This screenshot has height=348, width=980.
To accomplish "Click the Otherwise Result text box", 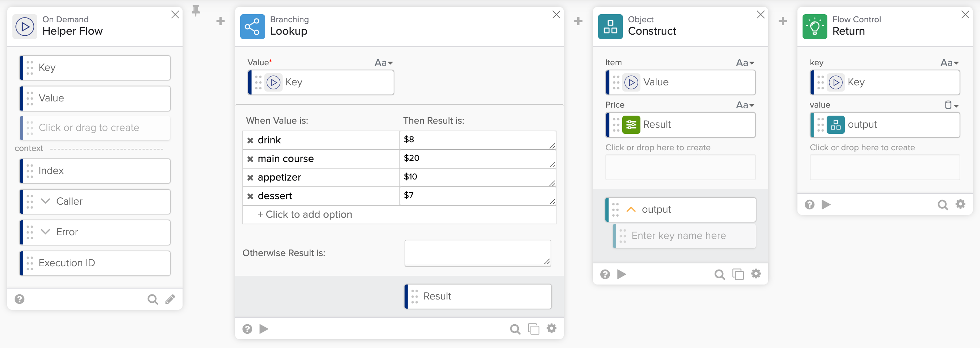I will click(478, 253).
